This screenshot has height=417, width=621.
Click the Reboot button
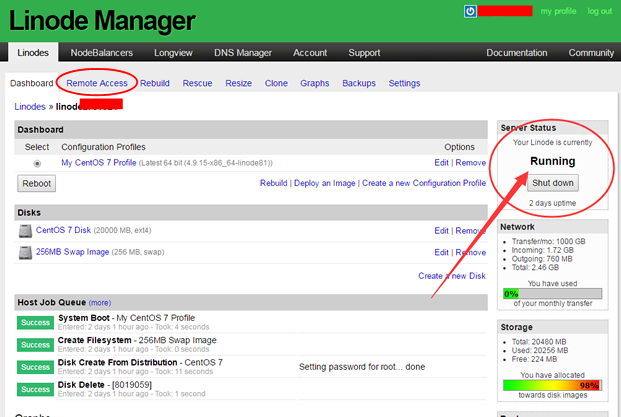point(36,184)
